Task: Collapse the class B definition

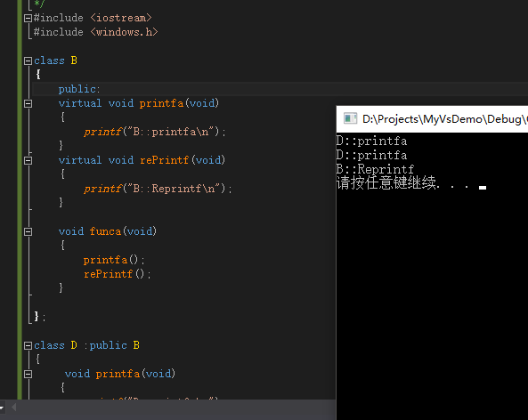Action: 28,61
